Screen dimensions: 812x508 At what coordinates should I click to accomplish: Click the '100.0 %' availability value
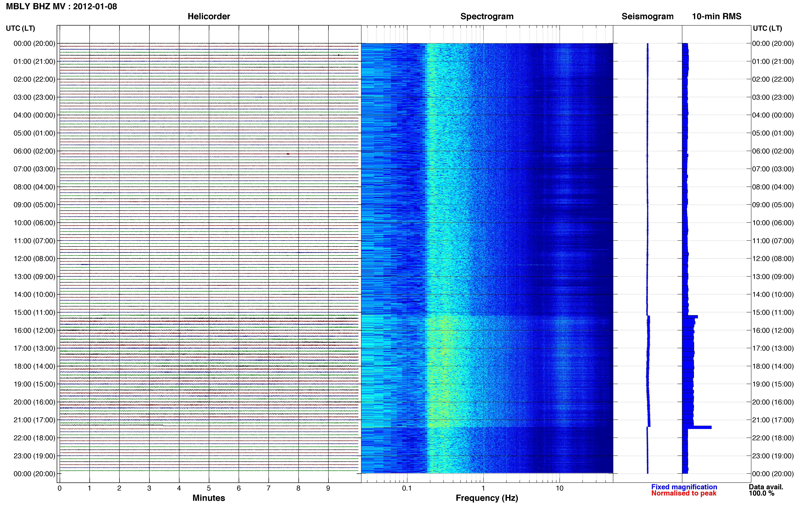click(x=762, y=493)
